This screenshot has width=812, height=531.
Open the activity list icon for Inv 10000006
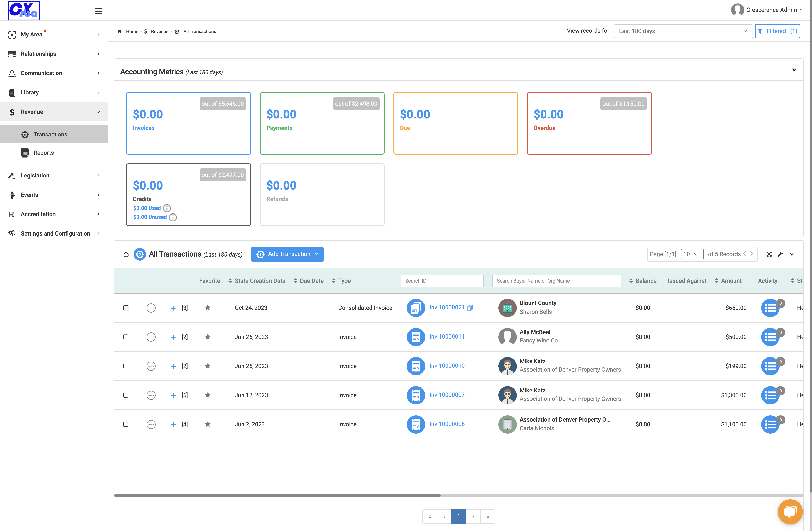770,425
